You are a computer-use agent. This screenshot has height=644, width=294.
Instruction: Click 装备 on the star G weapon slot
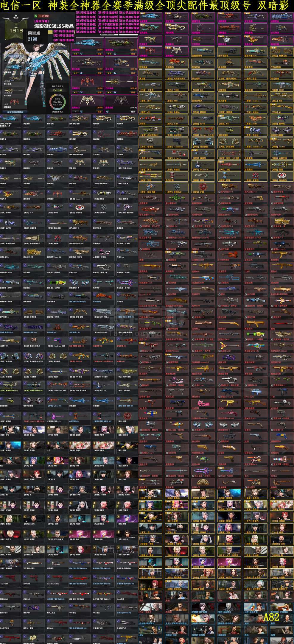tap(133, 73)
